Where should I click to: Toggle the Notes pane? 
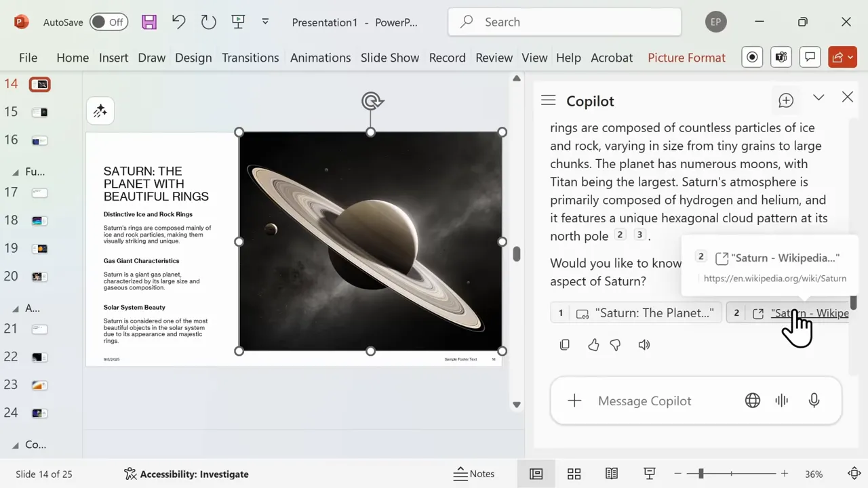click(x=474, y=474)
